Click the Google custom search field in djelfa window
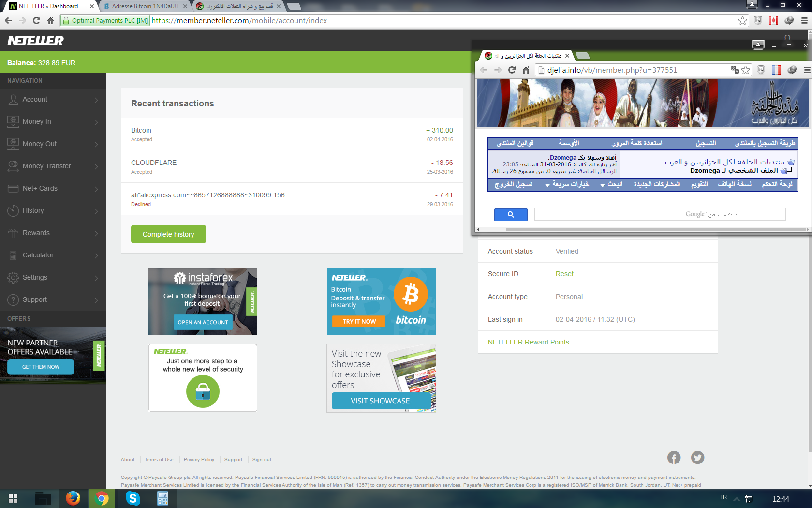Image resolution: width=812 pixels, height=508 pixels. [x=660, y=214]
